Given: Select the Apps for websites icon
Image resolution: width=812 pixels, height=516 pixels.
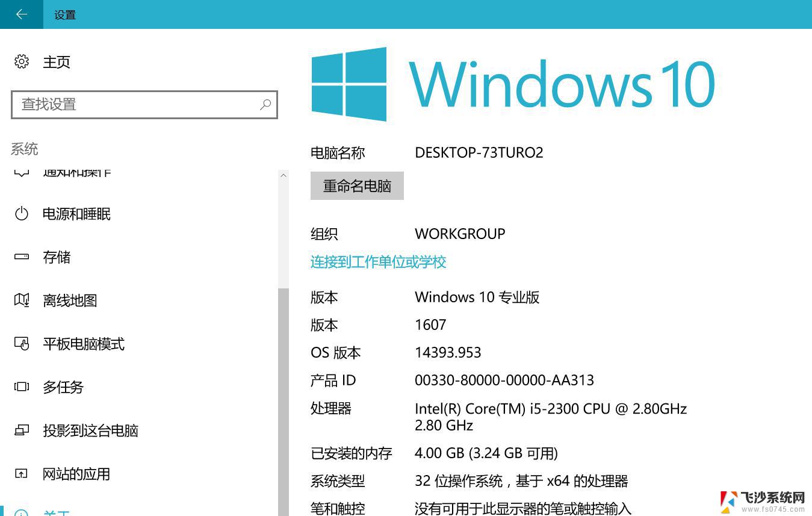Looking at the screenshot, I should tap(22, 474).
